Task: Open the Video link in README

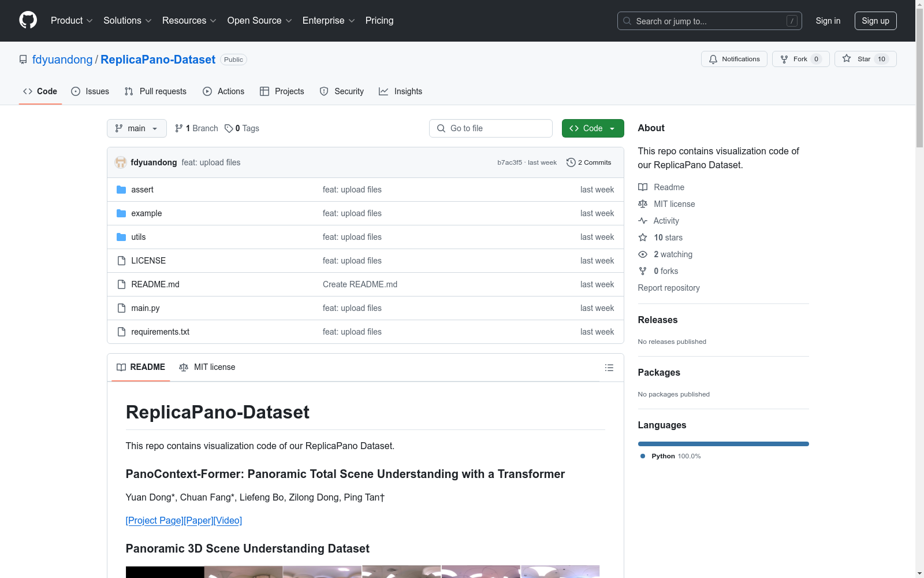Action: [x=228, y=520]
